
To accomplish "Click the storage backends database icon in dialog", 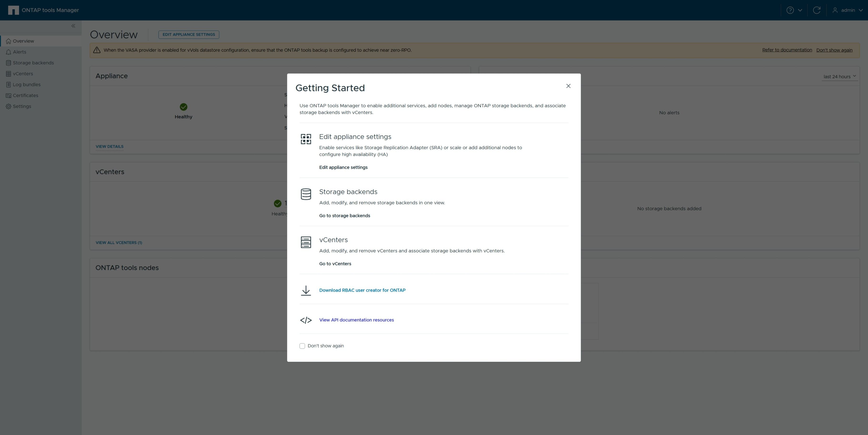I will (x=306, y=194).
